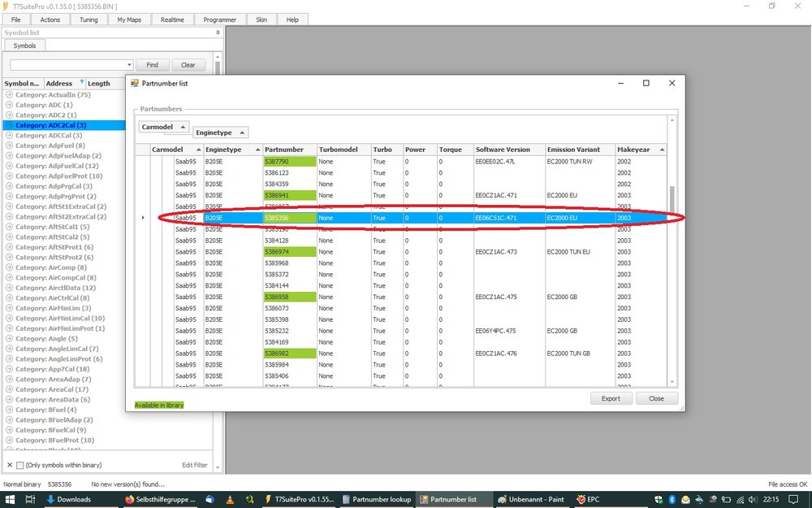Click the Clear button in symbol list

tap(188, 65)
